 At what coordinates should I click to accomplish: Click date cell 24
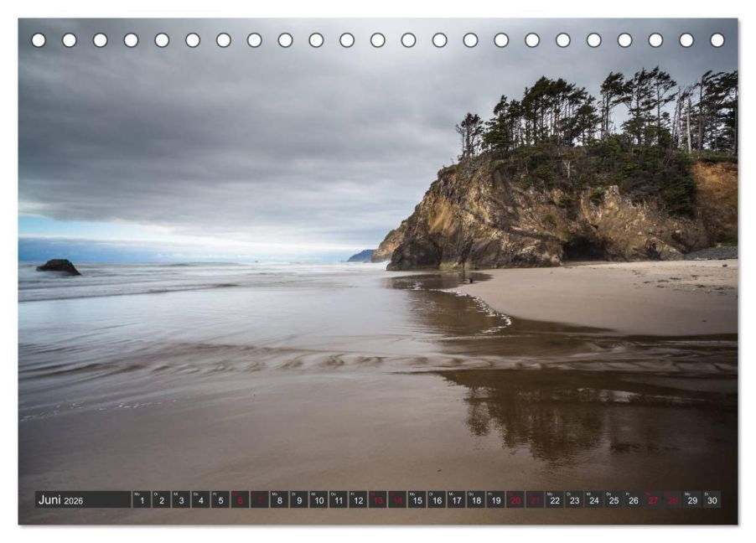594,499
